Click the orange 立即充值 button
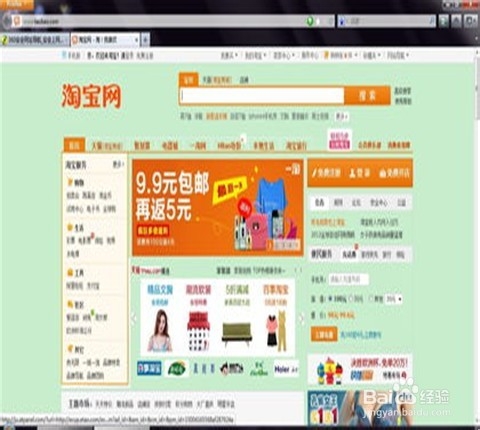This screenshot has width=480, height=430. click(x=324, y=334)
